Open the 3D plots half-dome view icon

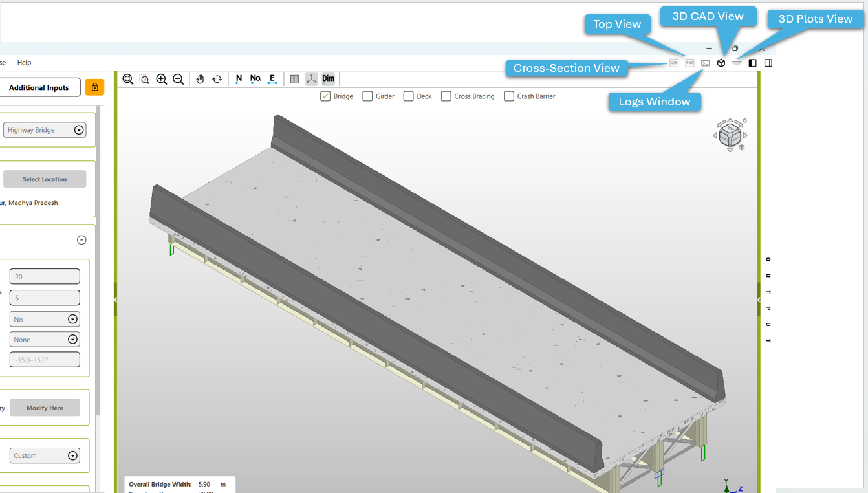click(x=737, y=63)
